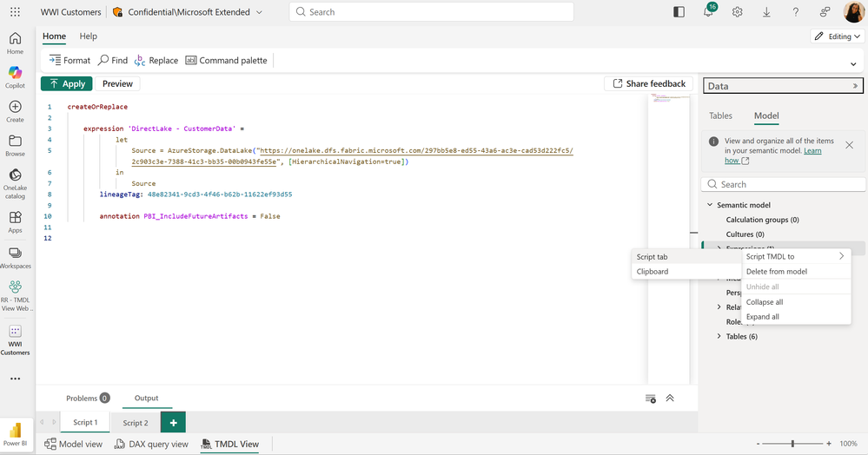Click Share feedback button
Viewport: 868px width, 455px height.
click(x=649, y=83)
